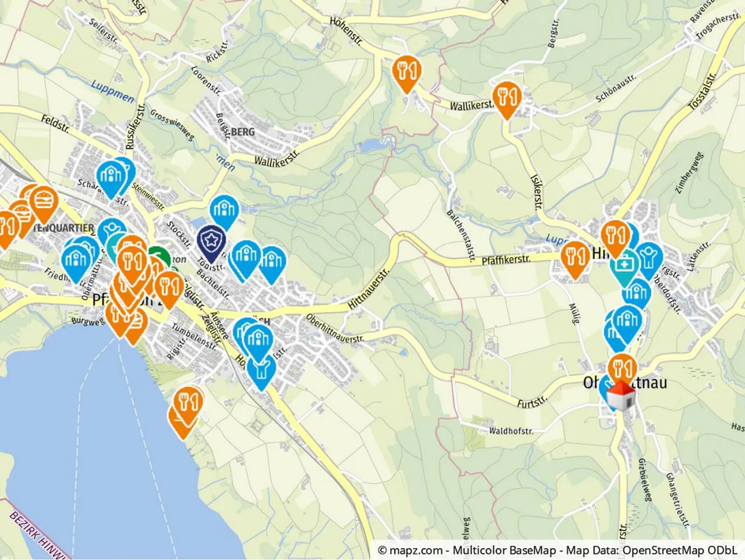Open the dark blue police star marker
745x560 pixels.
211,244
